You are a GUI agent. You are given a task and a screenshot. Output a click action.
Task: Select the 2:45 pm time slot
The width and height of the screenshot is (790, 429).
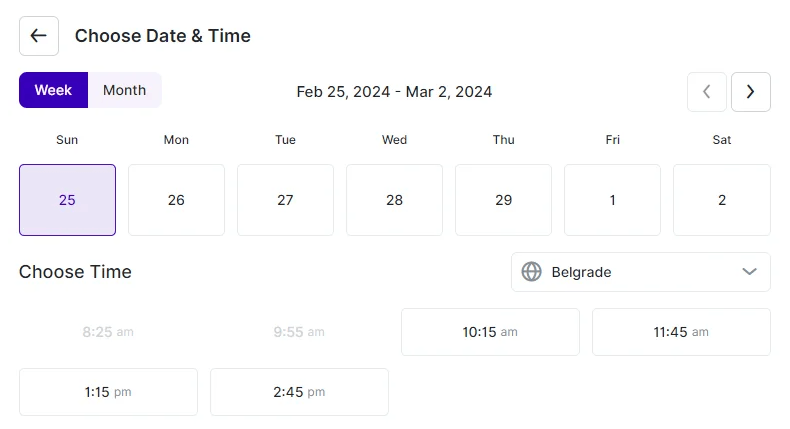point(299,392)
